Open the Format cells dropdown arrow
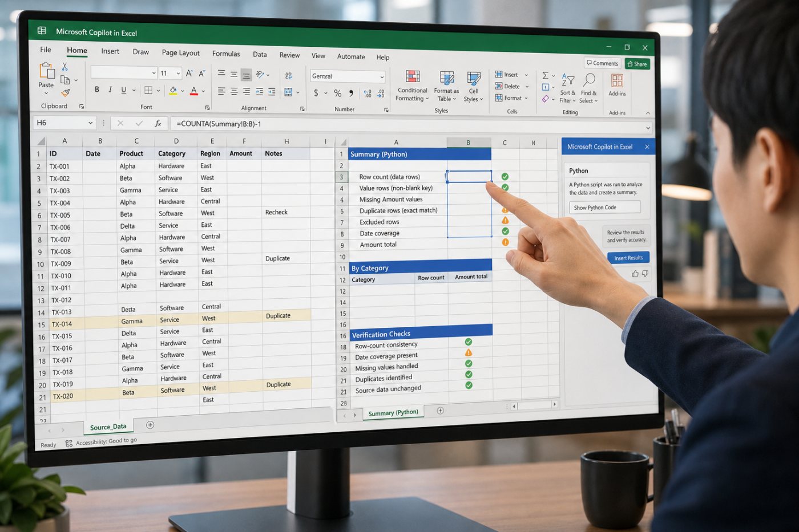The width and height of the screenshot is (799, 532). coord(526,99)
